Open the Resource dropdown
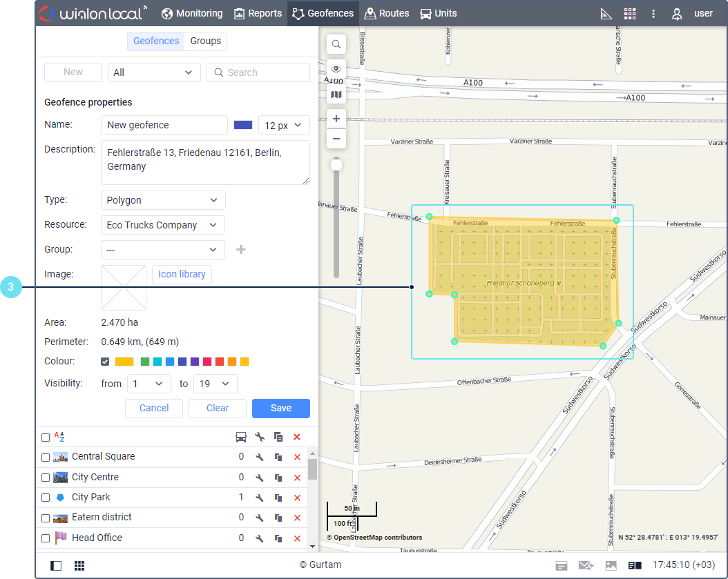 pos(163,225)
